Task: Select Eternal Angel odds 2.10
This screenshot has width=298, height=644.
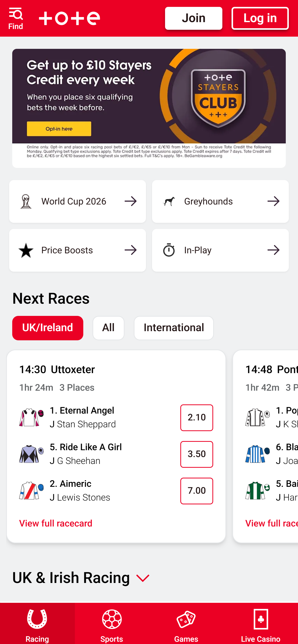Action: point(197,418)
